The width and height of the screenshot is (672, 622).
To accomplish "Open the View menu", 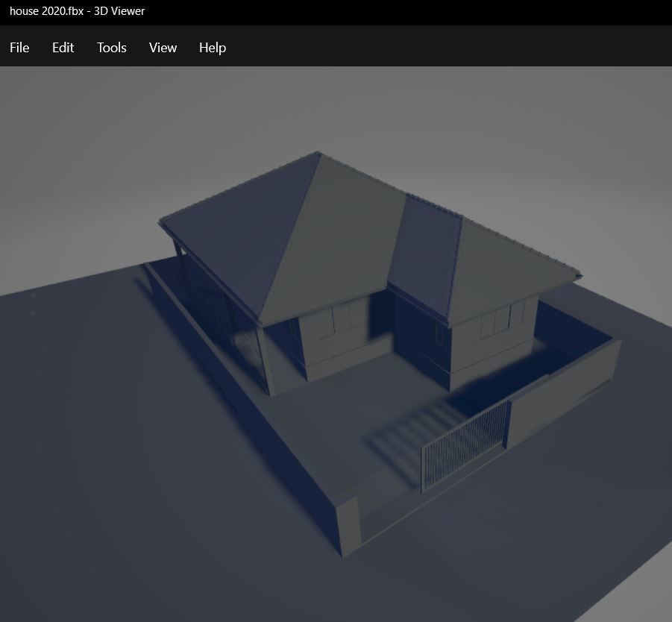I will pos(163,48).
